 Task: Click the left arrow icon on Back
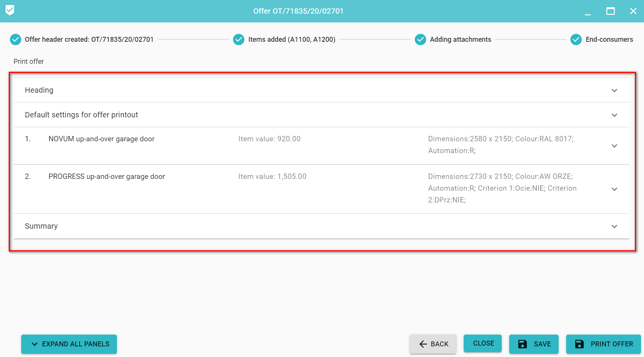423,344
